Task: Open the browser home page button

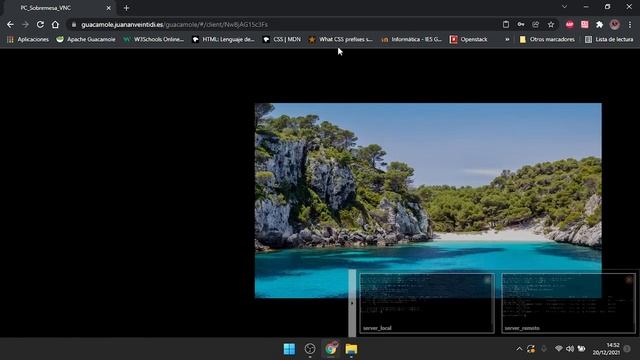Action: point(55,24)
